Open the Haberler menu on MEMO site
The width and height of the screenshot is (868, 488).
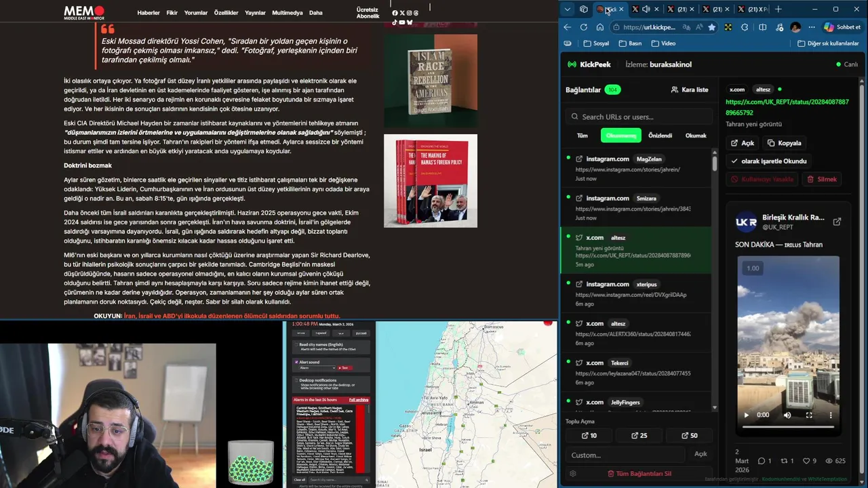[x=149, y=13]
